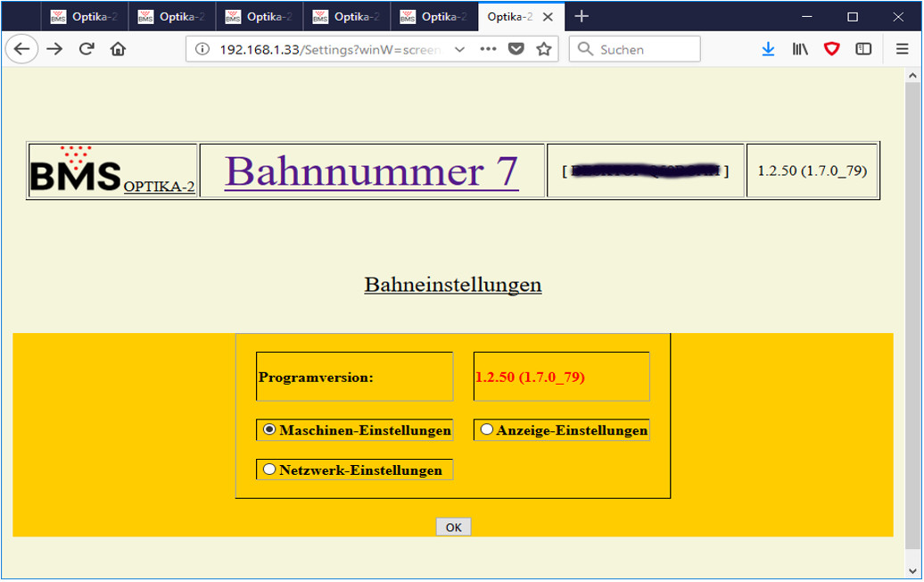This screenshot has height=582, width=924.
Task: Open the Firefox hamburger menu
Action: tap(902, 49)
